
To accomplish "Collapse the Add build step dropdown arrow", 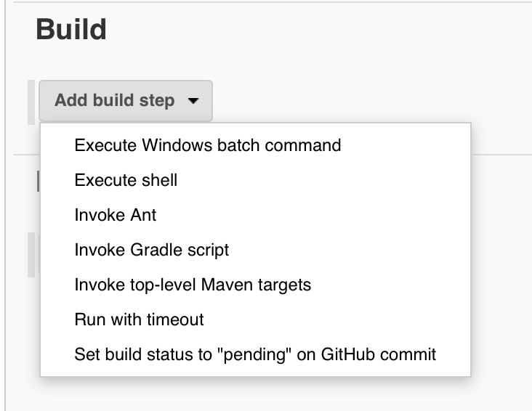I will 193,101.
